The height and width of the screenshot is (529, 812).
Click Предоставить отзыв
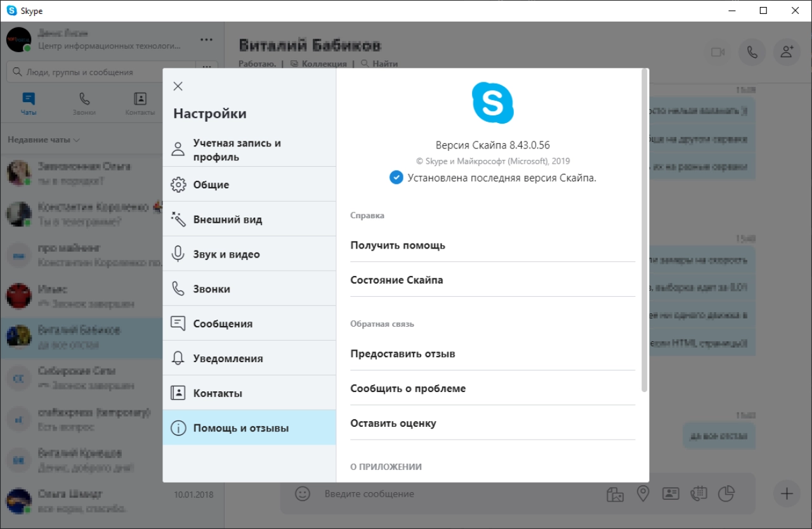click(492, 354)
